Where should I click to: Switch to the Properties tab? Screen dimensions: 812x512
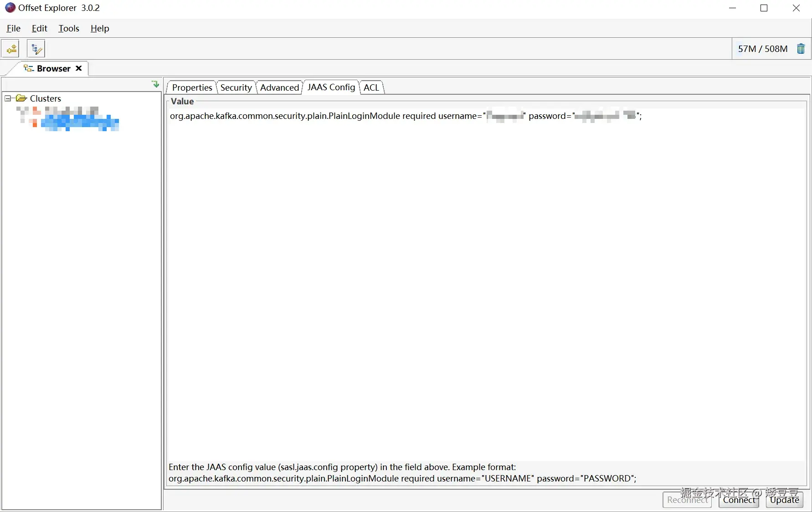click(x=192, y=87)
